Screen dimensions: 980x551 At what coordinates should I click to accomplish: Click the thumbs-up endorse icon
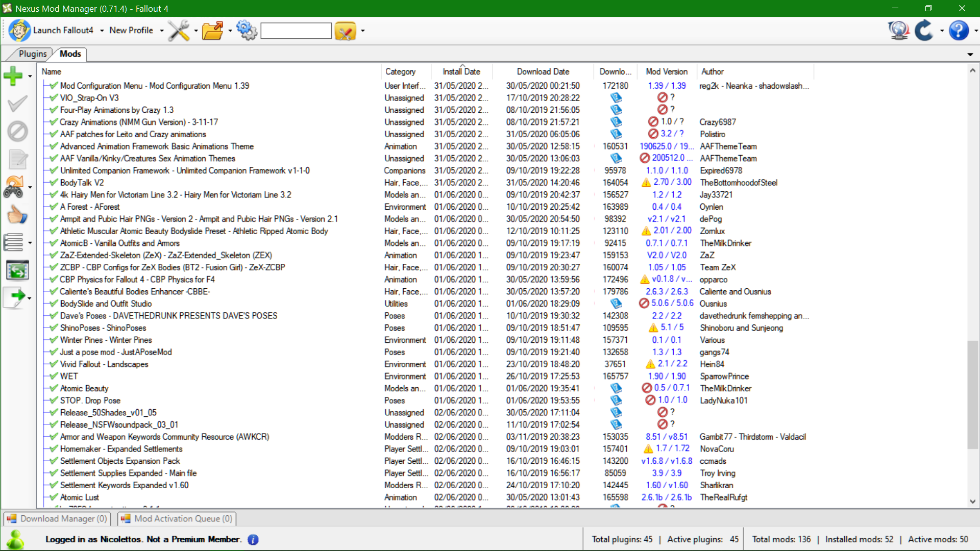17,215
